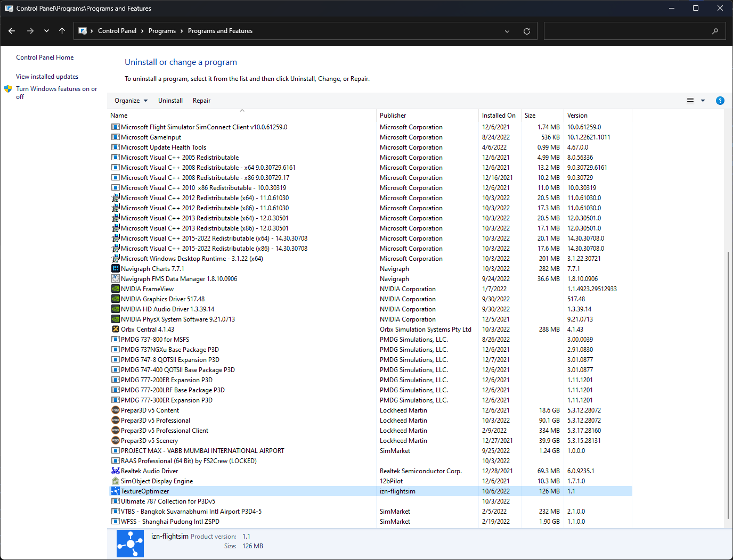The height and width of the screenshot is (560, 733).
Task: Click the Orbx Central 4.1.43 icon
Action: pyautogui.click(x=115, y=330)
